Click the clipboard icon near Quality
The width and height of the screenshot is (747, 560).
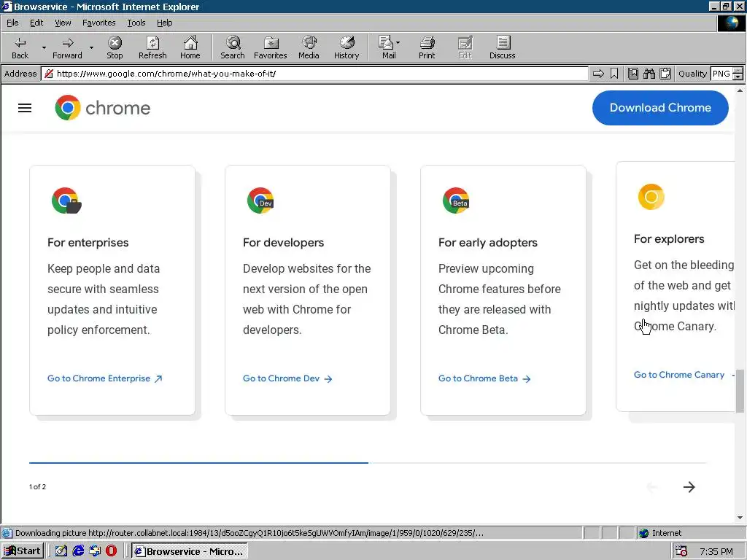(665, 74)
